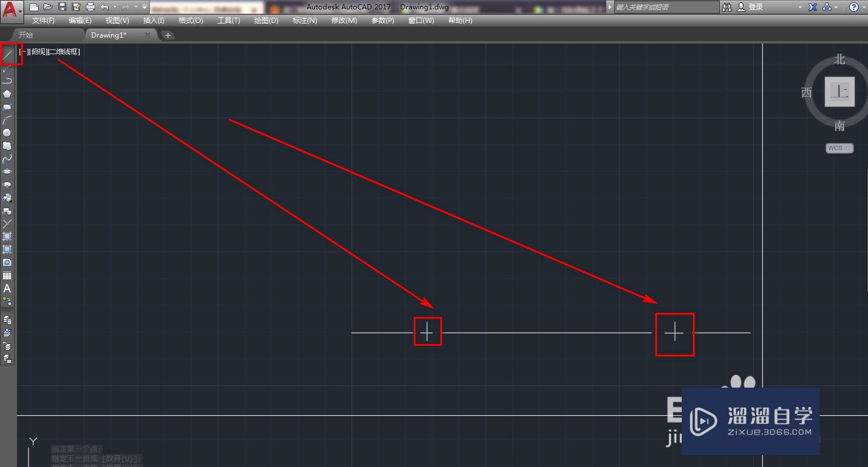This screenshot has height=467, width=868.
Task: Select the Construction line tool
Action: (x=7, y=68)
